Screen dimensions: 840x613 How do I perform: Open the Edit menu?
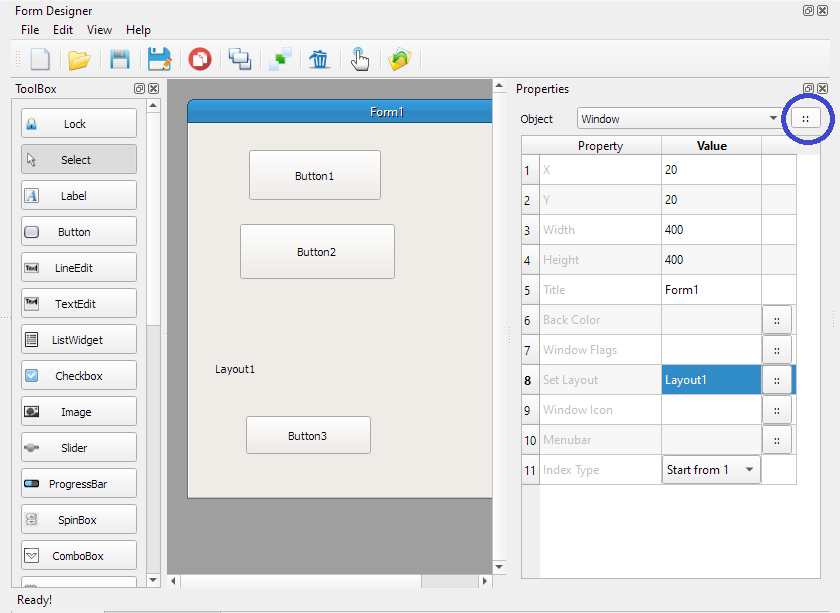(x=62, y=30)
